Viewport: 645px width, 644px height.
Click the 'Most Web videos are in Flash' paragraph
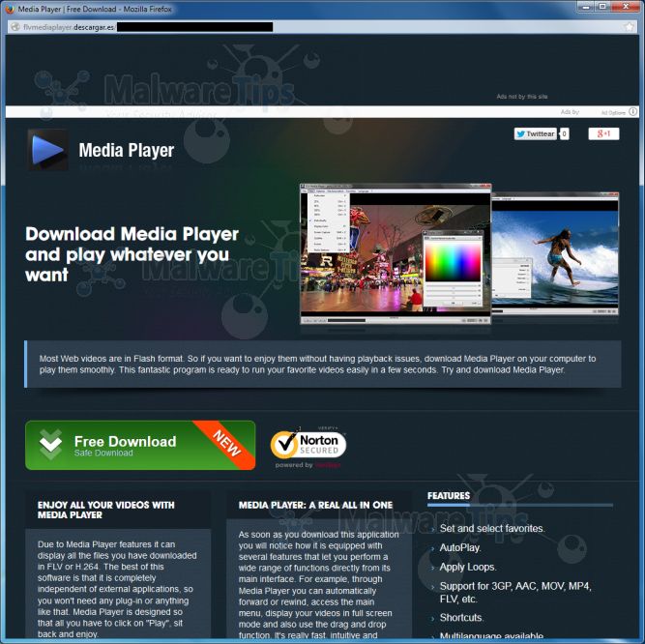tap(317, 365)
